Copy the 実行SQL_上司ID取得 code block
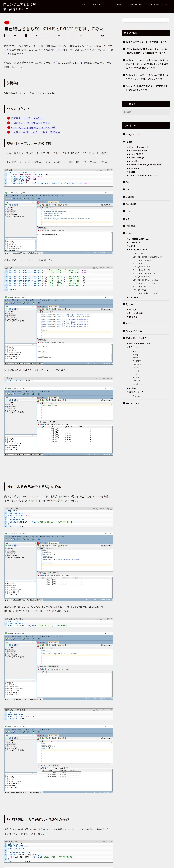The image size is (174, 868). pyautogui.click(x=108, y=619)
